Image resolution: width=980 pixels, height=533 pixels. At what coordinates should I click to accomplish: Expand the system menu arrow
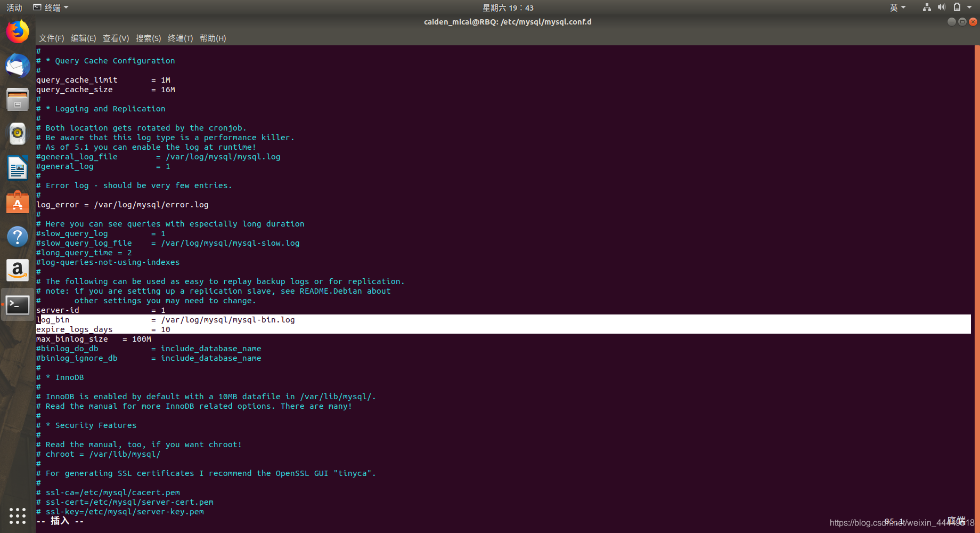click(970, 7)
